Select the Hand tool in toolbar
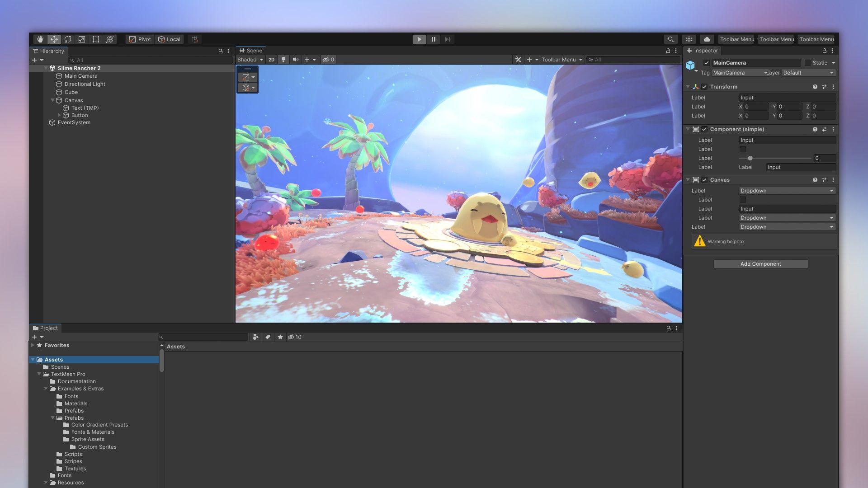Viewport: 868px width, 488px height. (x=39, y=39)
